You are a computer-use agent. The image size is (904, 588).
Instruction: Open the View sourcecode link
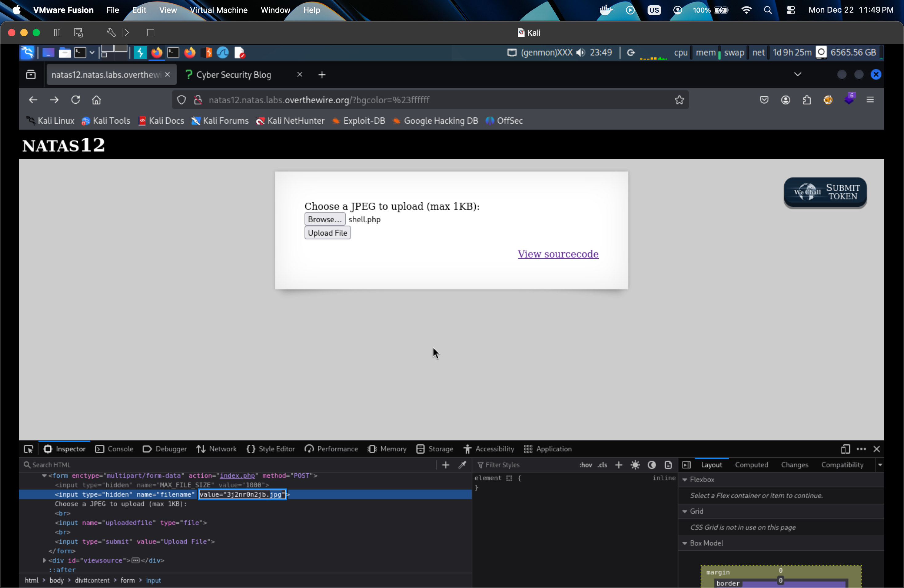[x=558, y=254]
